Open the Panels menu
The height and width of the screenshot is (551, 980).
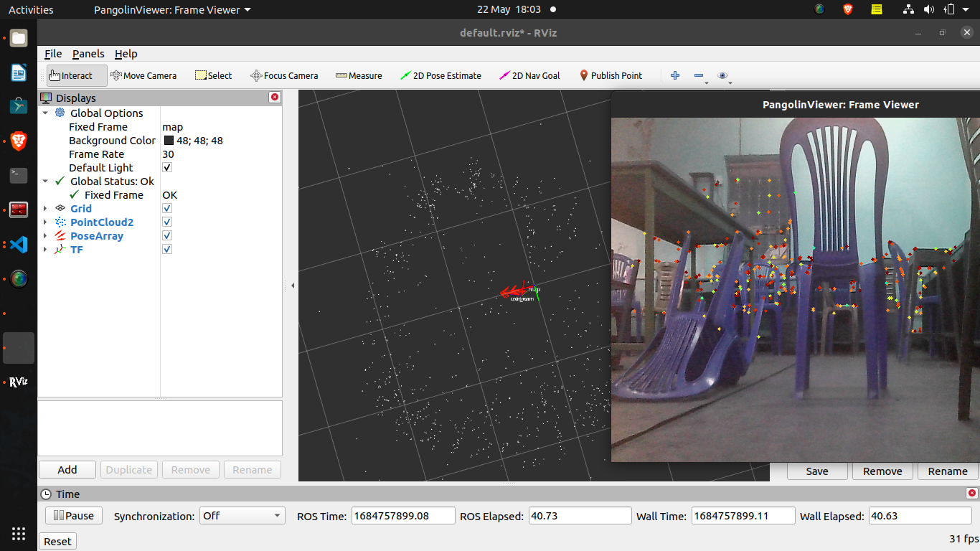pos(88,54)
